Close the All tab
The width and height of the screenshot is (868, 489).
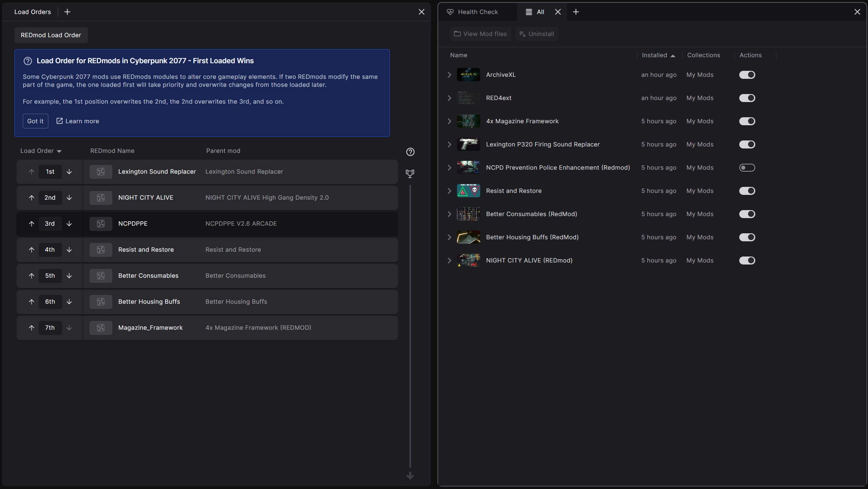click(558, 12)
